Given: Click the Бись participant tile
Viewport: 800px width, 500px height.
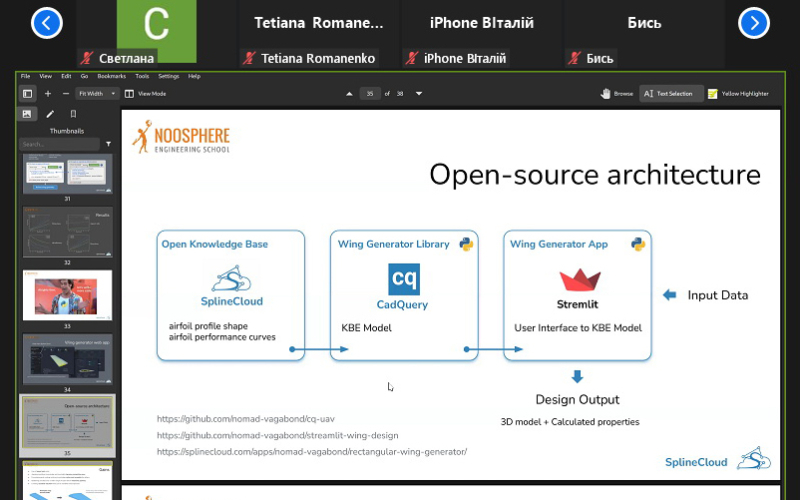Looking at the screenshot, I should pyautogui.click(x=644, y=32).
